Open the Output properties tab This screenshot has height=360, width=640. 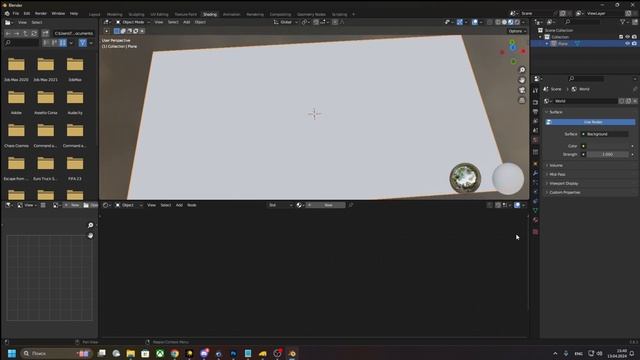pyautogui.click(x=536, y=112)
